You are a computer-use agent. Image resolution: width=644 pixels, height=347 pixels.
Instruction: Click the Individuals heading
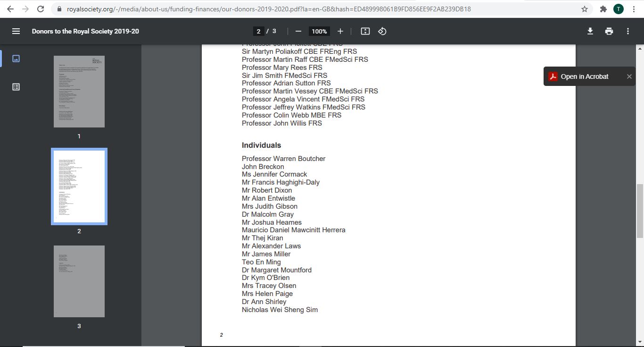tap(261, 145)
